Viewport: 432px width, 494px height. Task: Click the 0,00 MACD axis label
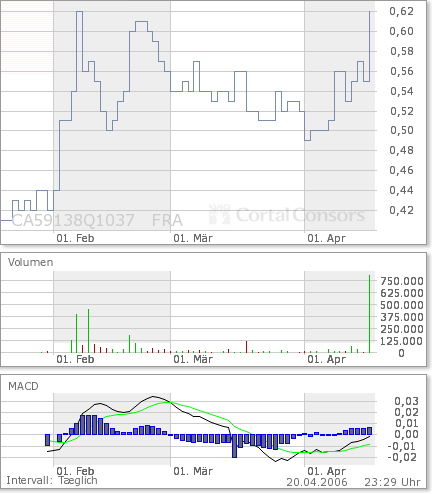pyautogui.click(x=406, y=434)
